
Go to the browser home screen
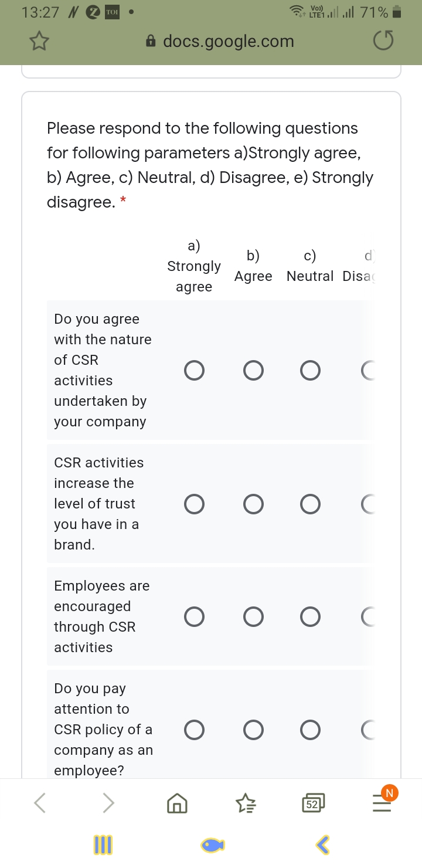point(177,803)
